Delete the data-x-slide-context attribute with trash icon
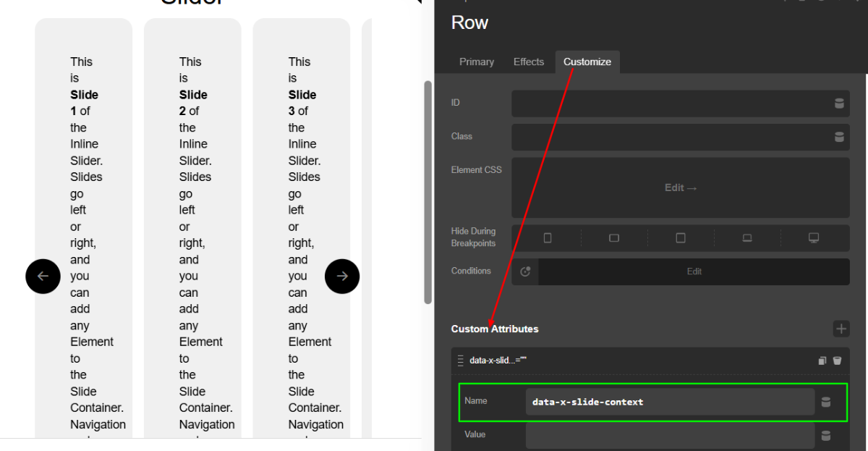868x451 pixels. coord(837,361)
